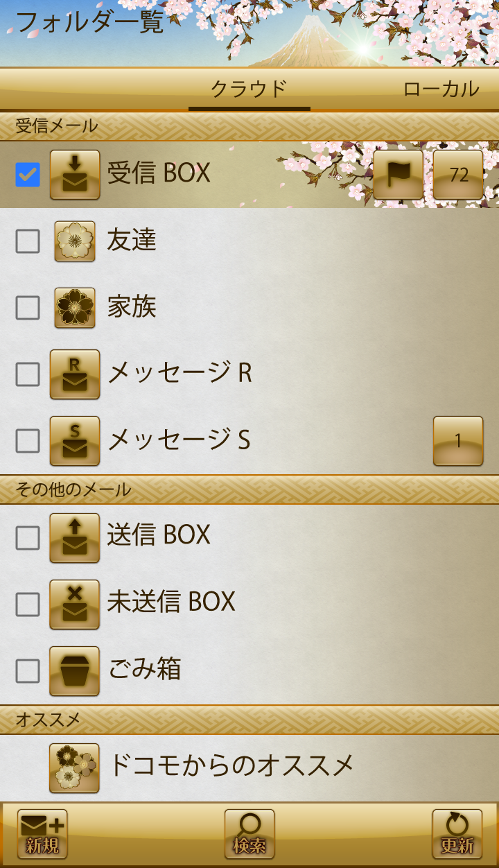Image resolution: width=499 pixels, height=868 pixels.
Task: Check the 友達 folder checkbox
Action: [28, 241]
